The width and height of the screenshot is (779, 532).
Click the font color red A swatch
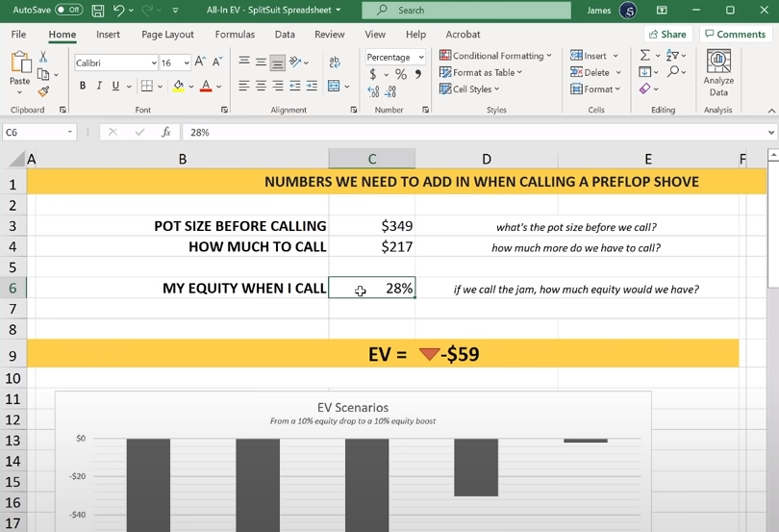click(x=204, y=86)
